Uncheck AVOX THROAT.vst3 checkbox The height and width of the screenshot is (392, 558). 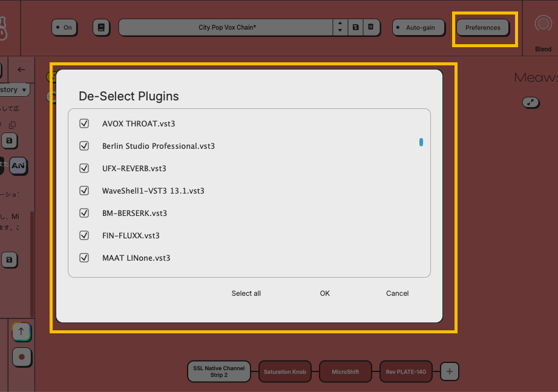(84, 123)
